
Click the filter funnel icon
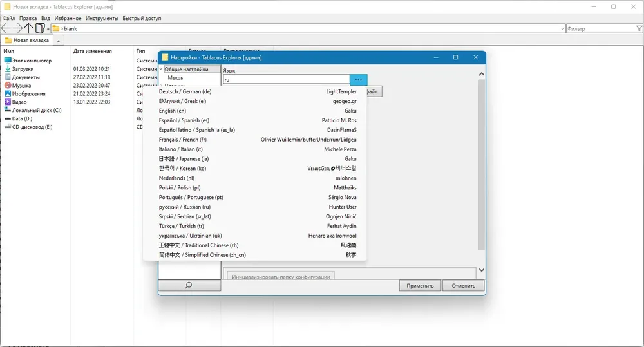click(639, 28)
